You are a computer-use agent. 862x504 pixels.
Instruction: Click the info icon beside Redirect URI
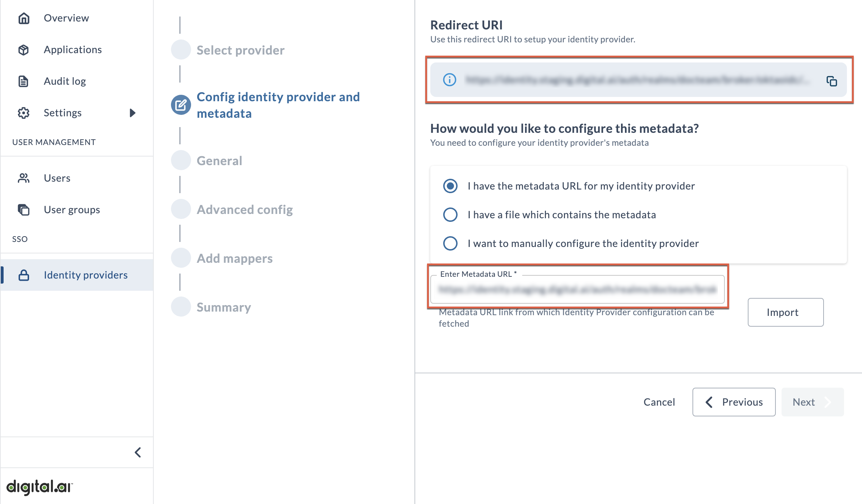450,80
